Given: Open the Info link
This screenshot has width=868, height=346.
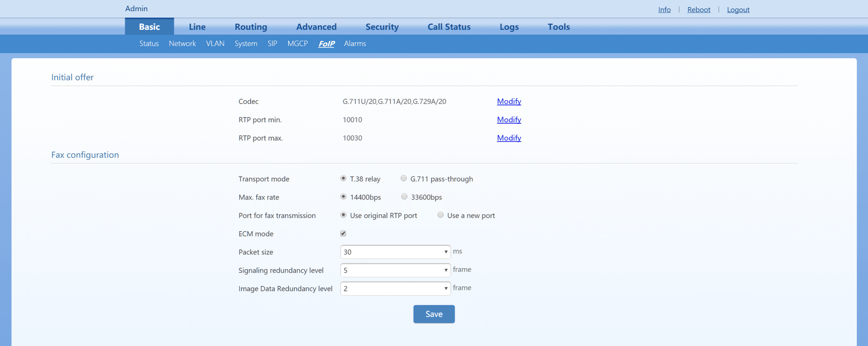Looking at the screenshot, I should [664, 9].
